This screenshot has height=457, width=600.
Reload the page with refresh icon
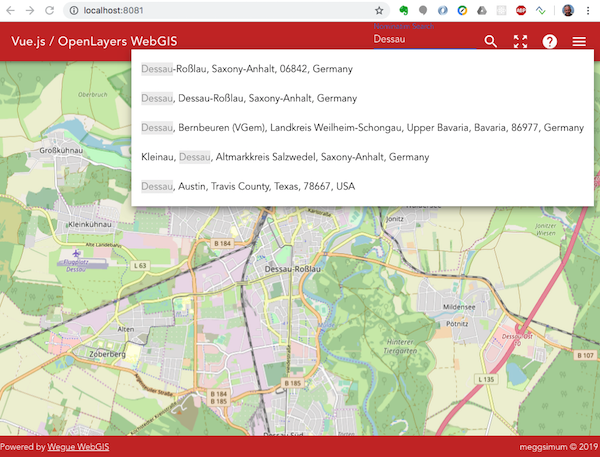tap(49, 10)
